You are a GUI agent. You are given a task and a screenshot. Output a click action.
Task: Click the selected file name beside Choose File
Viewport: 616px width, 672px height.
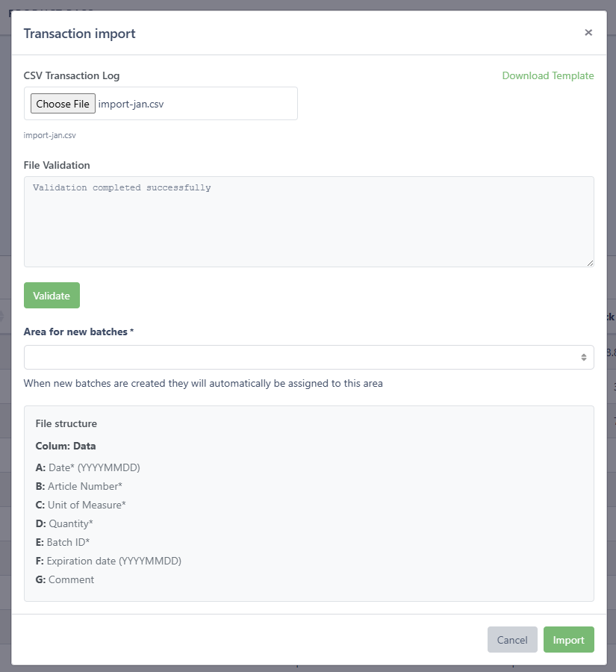[x=131, y=104]
